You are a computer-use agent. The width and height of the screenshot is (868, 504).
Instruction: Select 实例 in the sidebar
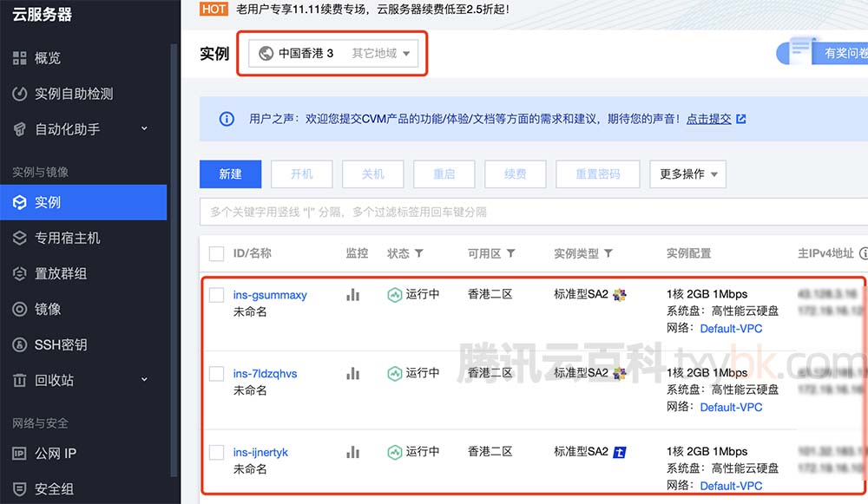click(x=83, y=202)
